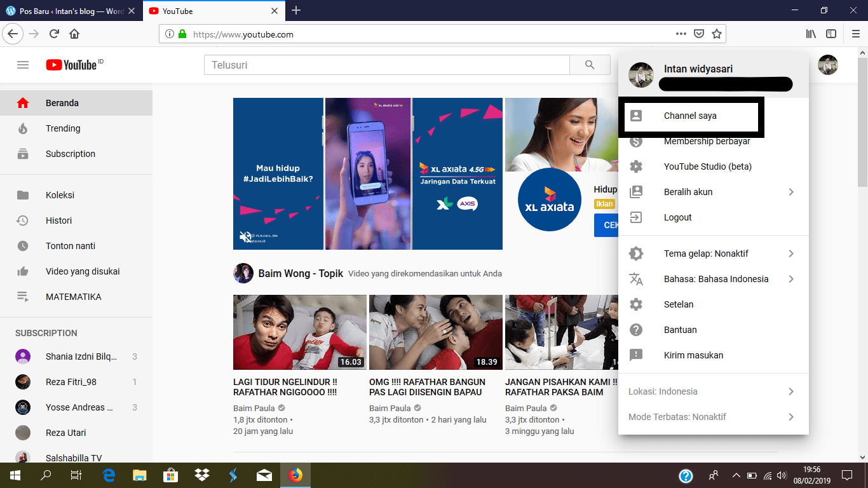
Task: Click the Kirim masukan feedback icon
Action: (635, 355)
